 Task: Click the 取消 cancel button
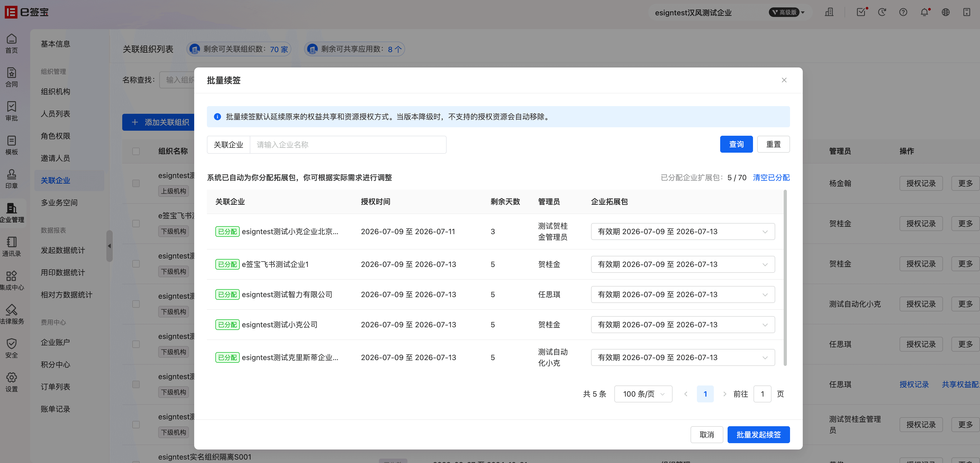pyautogui.click(x=706, y=434)
